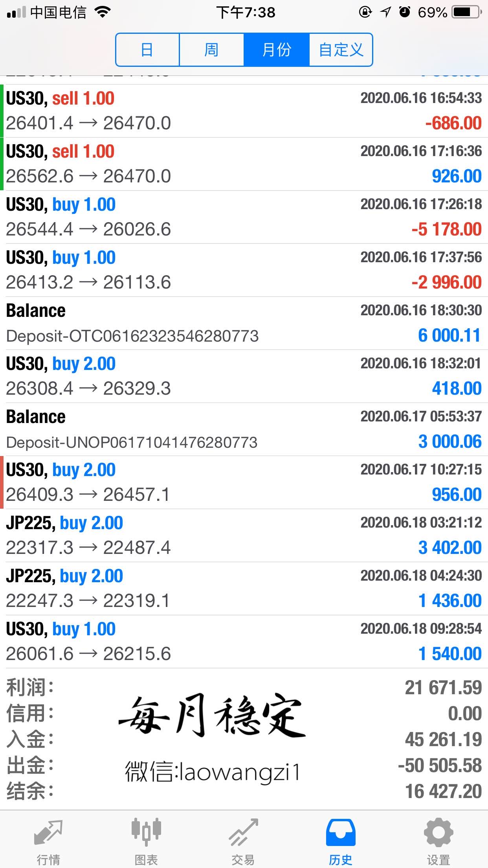Select the 月份 period segment

[277, 50]
